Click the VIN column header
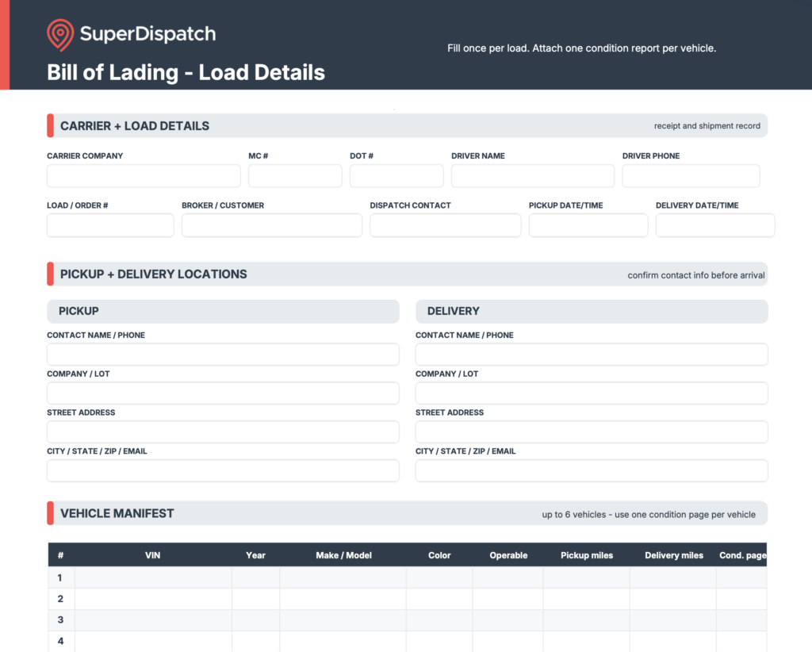Viewport: 812px width, 652px height. coord(153,555)
